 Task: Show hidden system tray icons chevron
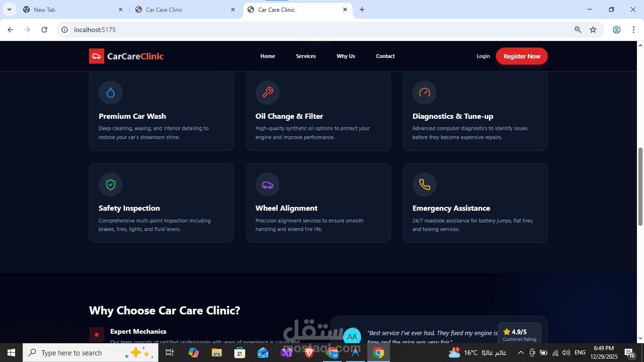[x=520, y=353]
